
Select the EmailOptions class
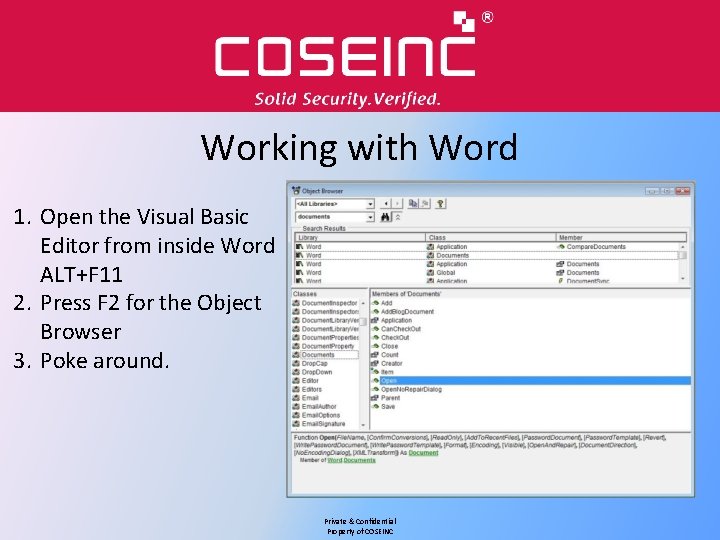(x=321, y=415)
